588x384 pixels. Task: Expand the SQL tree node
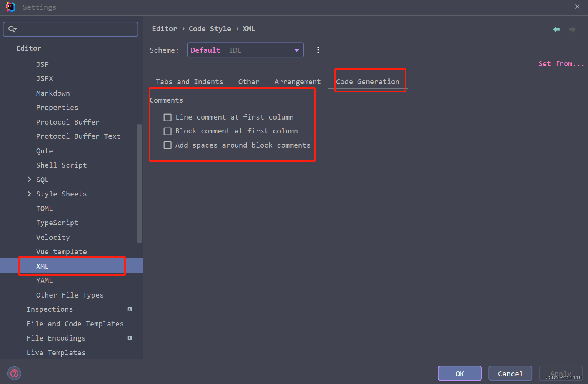pos(29,180)
